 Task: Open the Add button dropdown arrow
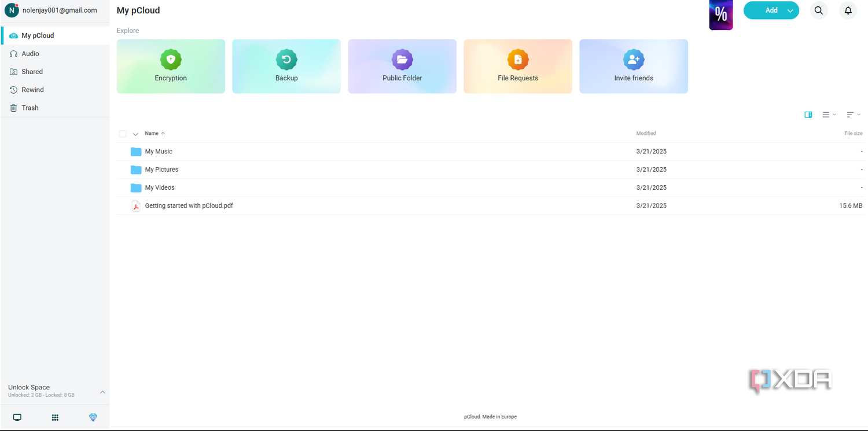[790, 10]
